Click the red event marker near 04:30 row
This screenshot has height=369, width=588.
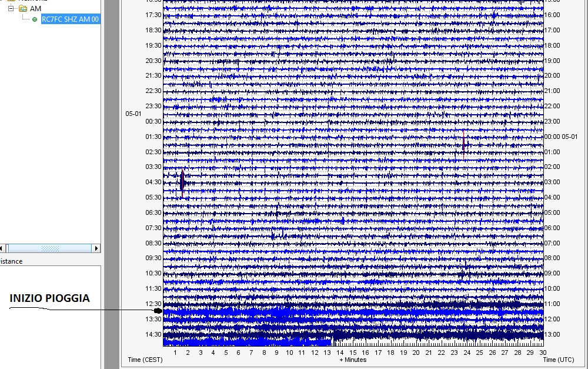[x=182, y=183]
